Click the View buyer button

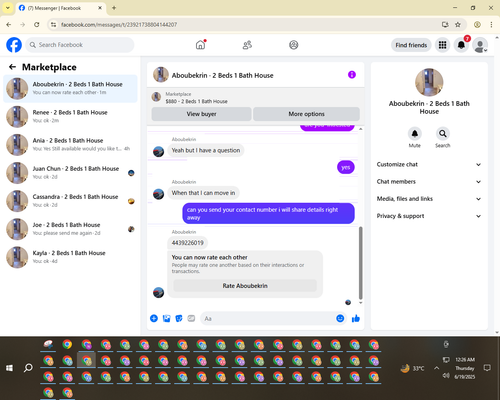(201, 114)
